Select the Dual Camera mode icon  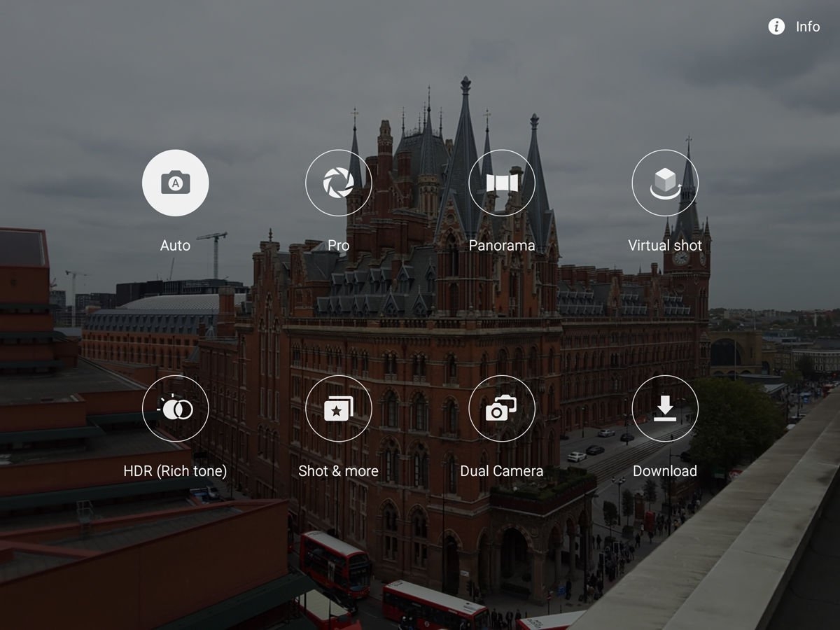[x=502, y=408]
